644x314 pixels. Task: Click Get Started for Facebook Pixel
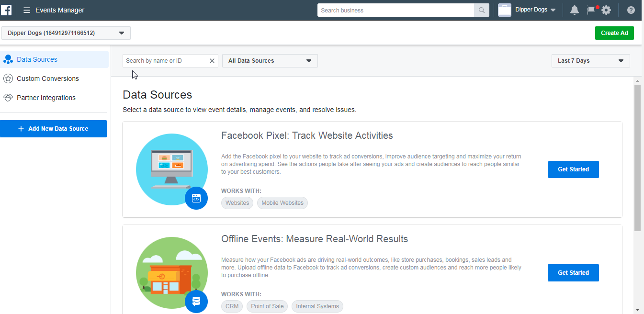click(573, 169)
